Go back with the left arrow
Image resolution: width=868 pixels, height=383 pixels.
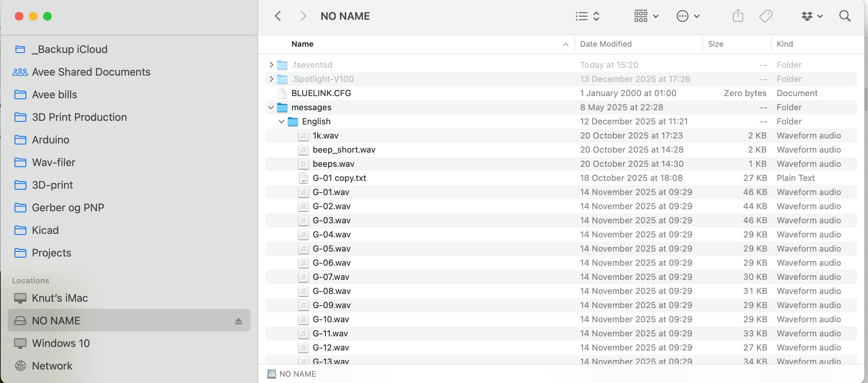(278, 16)
